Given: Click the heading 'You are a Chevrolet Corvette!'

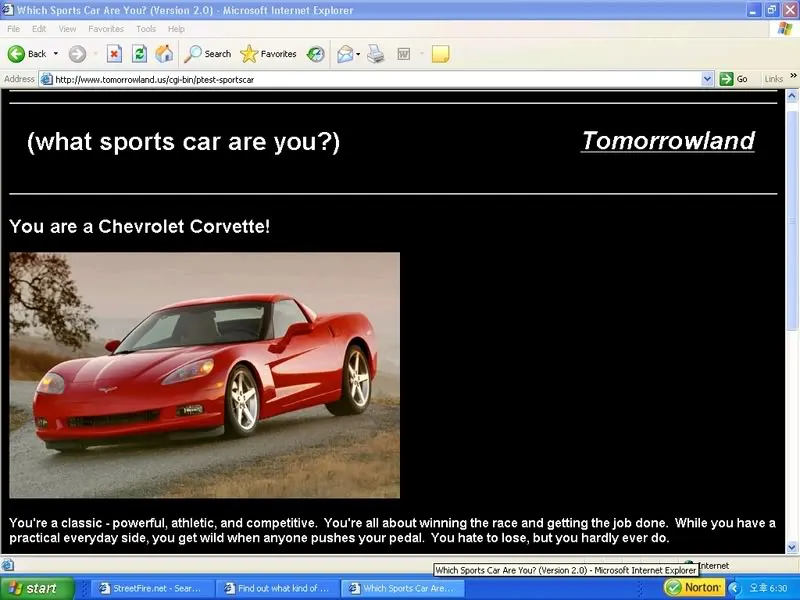Looking at the screenshot, I should tap(139, 226).
